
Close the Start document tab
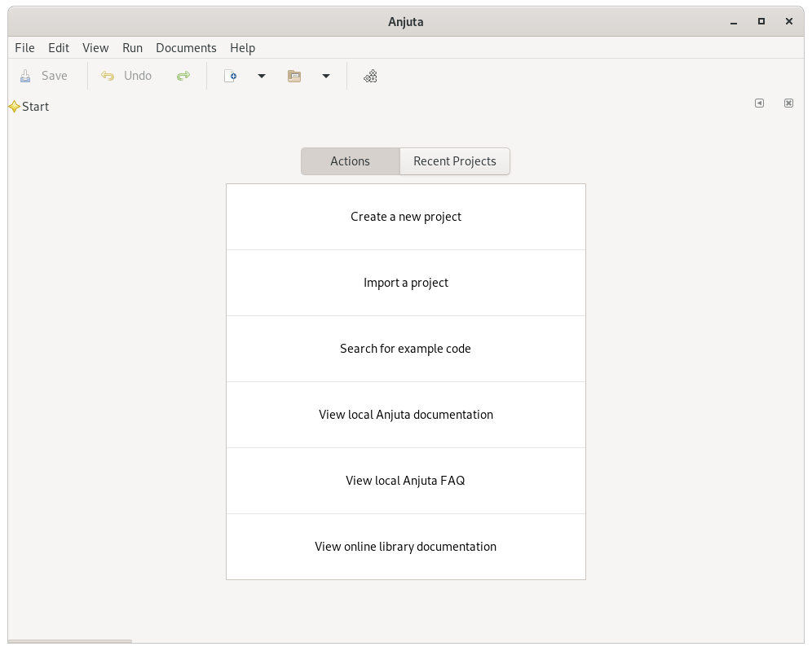788,103
